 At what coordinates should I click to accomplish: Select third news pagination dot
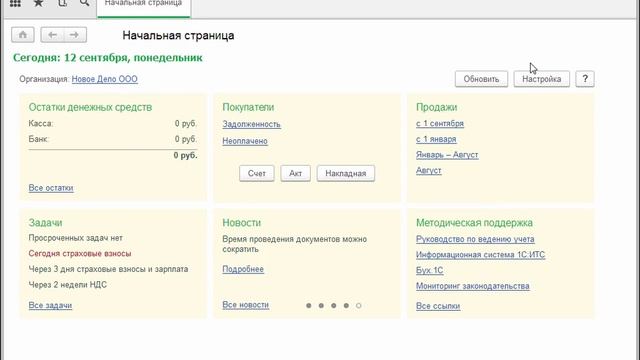(x=333, y=305)
